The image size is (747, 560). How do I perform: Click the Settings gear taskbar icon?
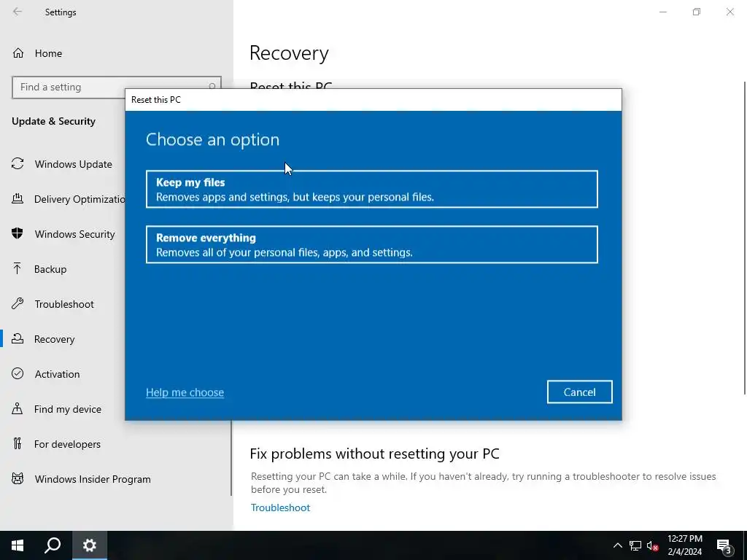(x=90, y=545)
